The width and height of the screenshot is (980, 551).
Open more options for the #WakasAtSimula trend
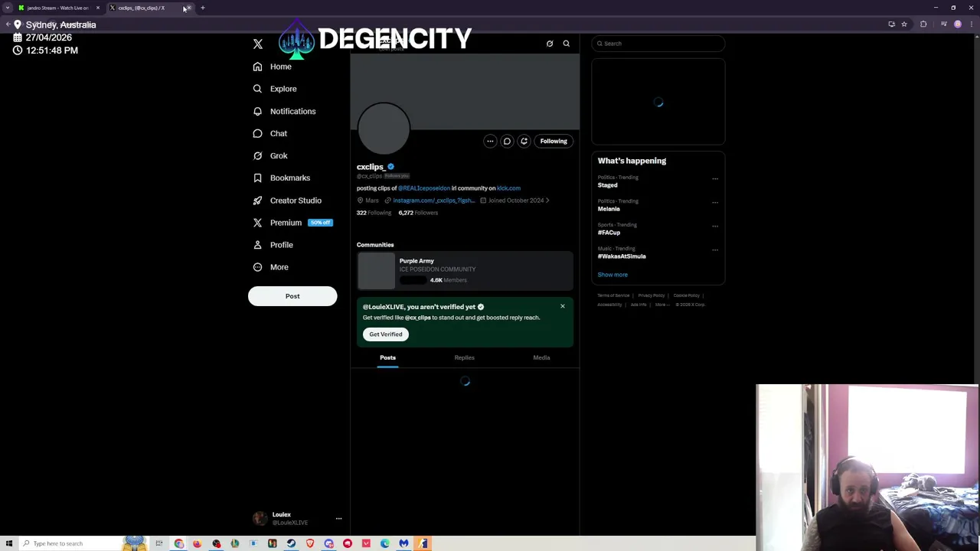click(715, 250)
